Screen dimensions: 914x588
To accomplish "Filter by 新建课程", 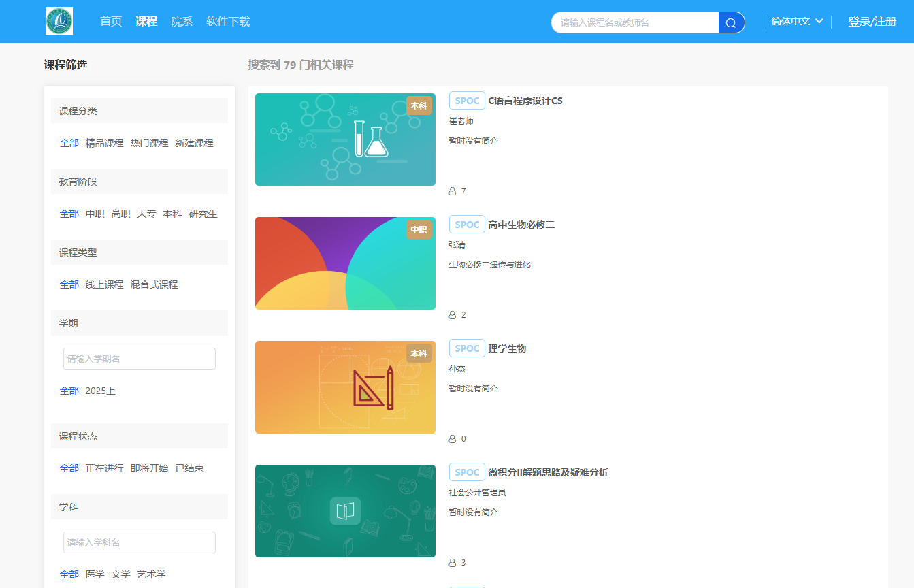I will pos(195,143).
